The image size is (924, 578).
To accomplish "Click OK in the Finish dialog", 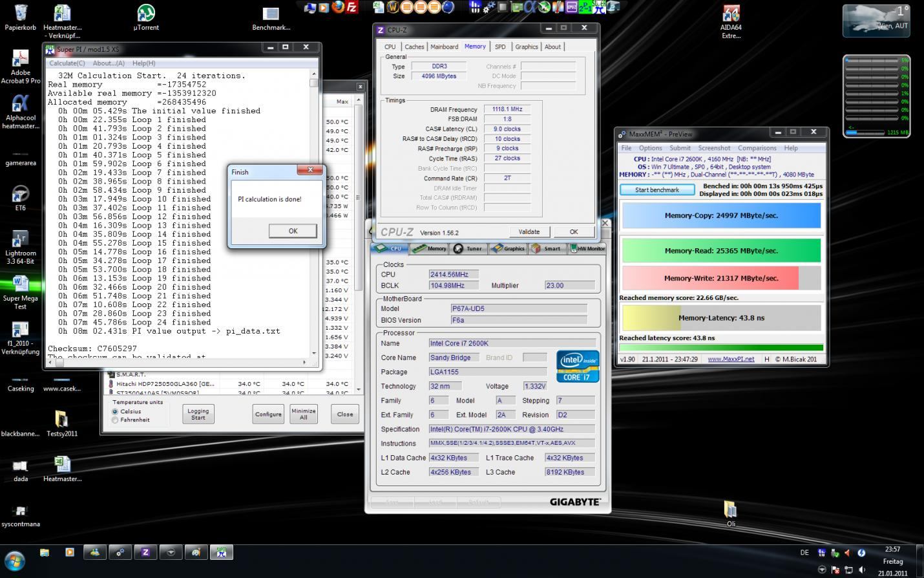I will click(x=293, y=231).
